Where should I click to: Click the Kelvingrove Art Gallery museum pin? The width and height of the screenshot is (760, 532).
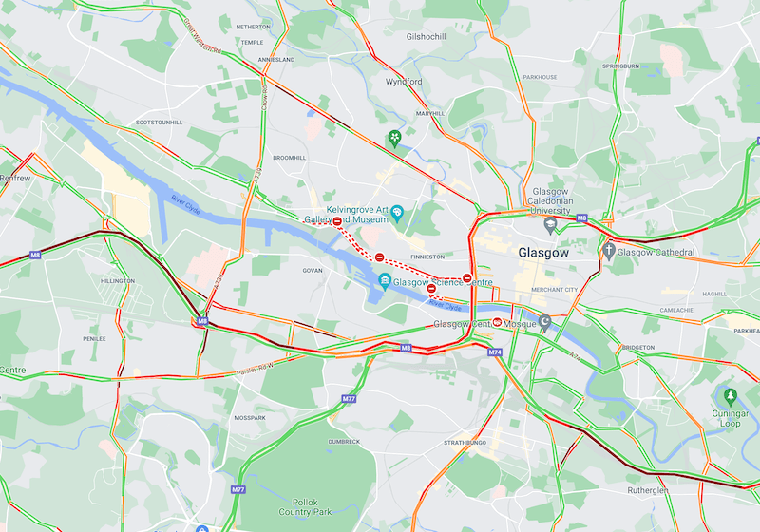tap(397, 213)
